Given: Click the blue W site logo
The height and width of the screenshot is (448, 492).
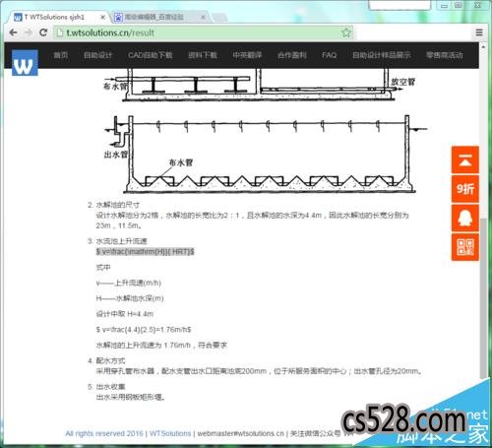Looking at the screenshot, I should coord(25,63).
